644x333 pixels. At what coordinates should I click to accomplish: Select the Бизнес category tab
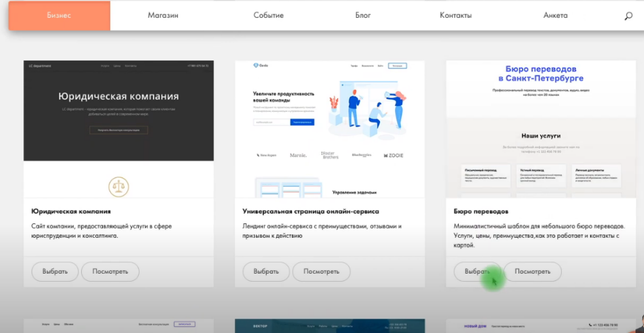pos(59,15)
